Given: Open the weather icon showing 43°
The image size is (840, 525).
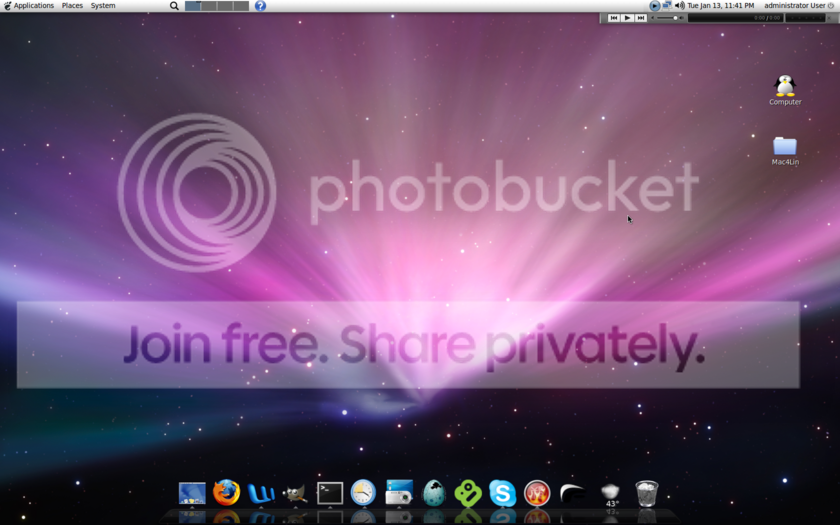Looking at the screenshot, I should click(611, 494).
